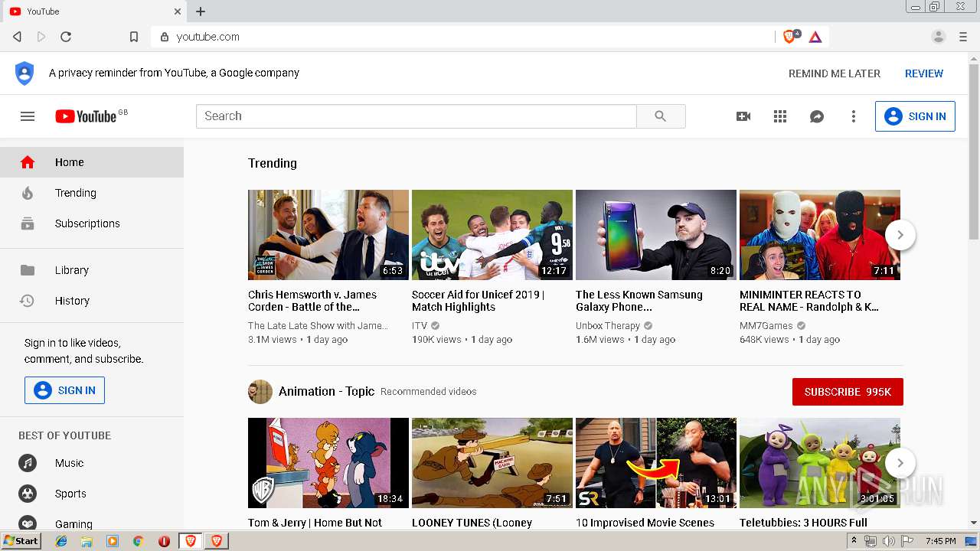
Task: Open Brave main menu
Action: pyautogui.click(x=963, y=37)
